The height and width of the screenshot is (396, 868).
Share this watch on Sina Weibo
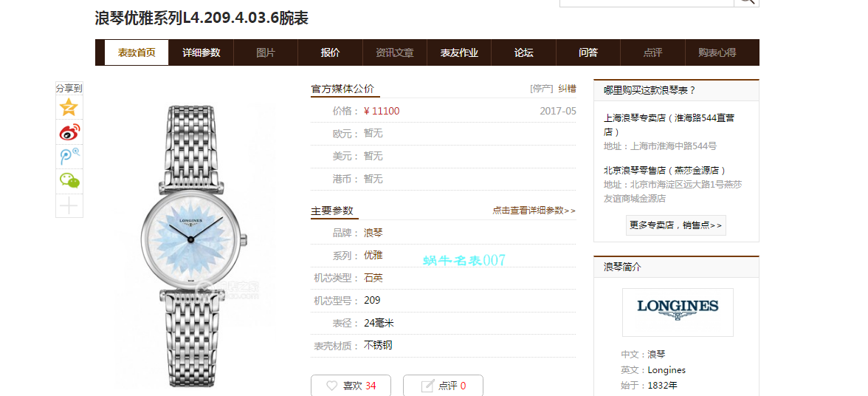69,132
